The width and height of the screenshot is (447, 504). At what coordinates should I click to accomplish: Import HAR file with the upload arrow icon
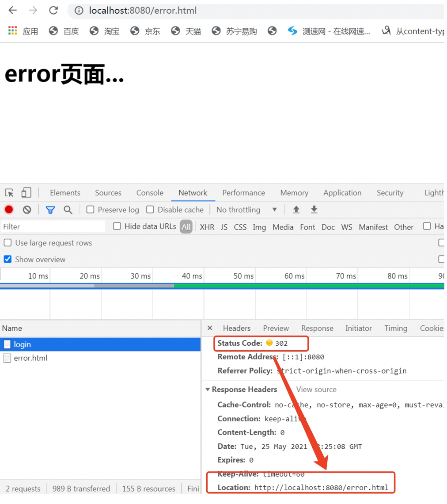click(x=296, y=210)
